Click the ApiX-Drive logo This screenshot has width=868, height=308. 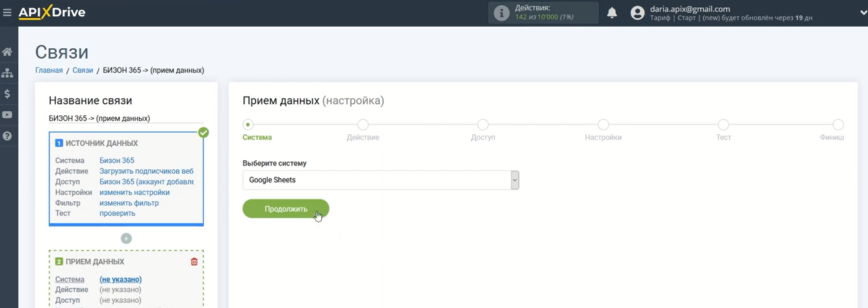tap(52, 12)
